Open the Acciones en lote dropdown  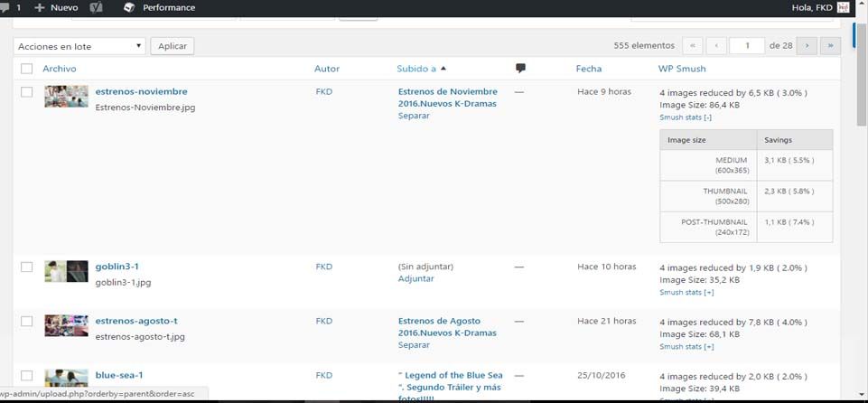pos(79,46)
